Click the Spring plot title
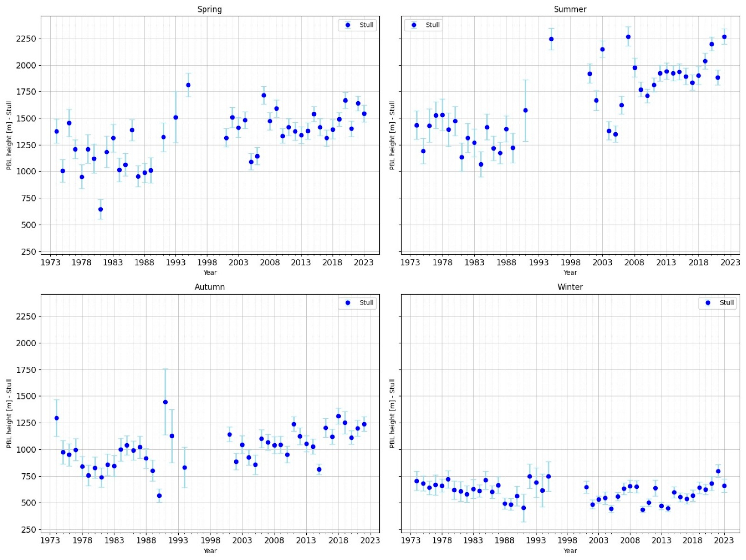Screen dimensions: 746x560 point(209,10)
